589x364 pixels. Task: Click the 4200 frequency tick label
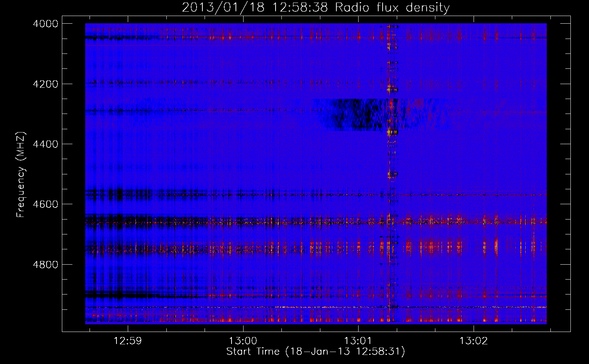pyautogui.click(x=46, y=84)
